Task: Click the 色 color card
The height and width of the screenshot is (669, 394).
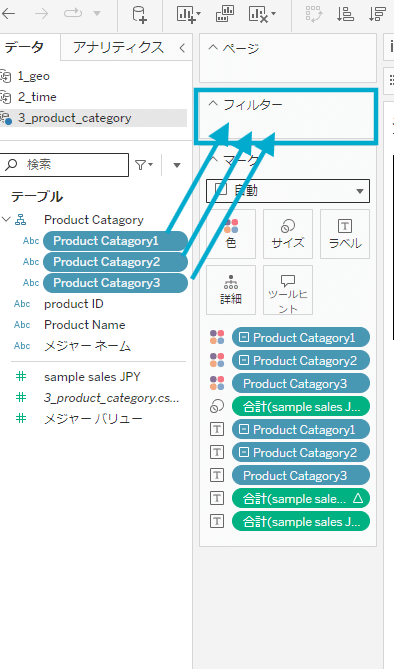Action: (231, 234)
